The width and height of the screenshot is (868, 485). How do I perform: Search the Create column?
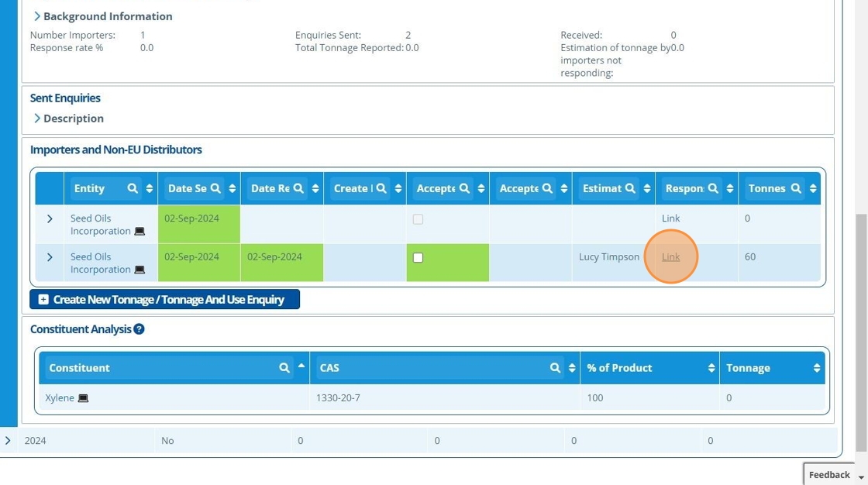[x=381, y=188]
